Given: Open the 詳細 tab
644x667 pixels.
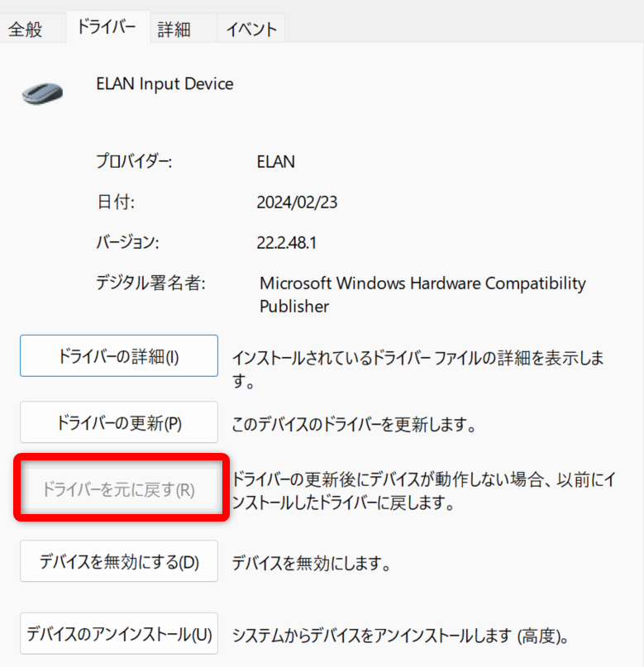Looking at the screenshot, I should coord(174,30).
